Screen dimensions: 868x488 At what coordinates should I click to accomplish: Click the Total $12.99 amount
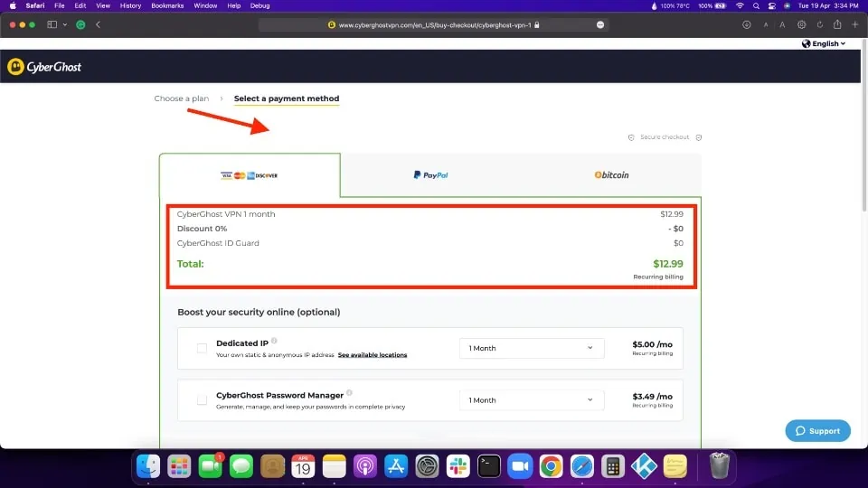[x=667, y=264]
